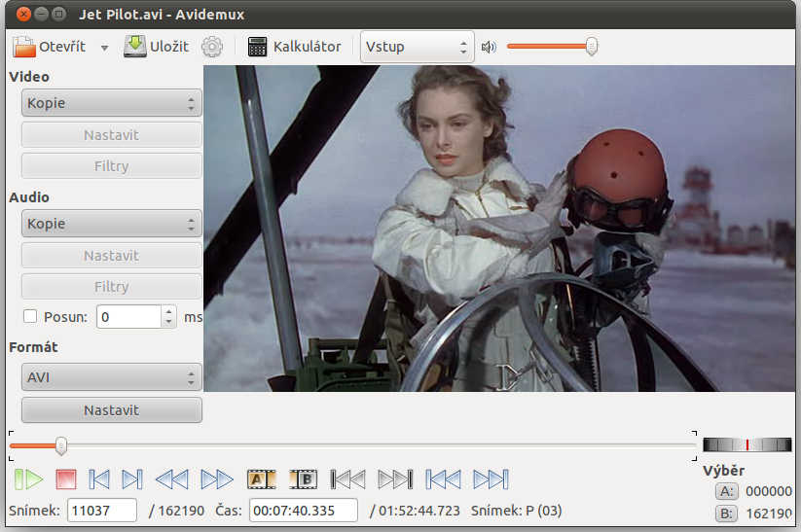Stop playback with the red stop button
The height and width of the screenshot is (532, 801).
pyautogui.click(x=66, y=479)
